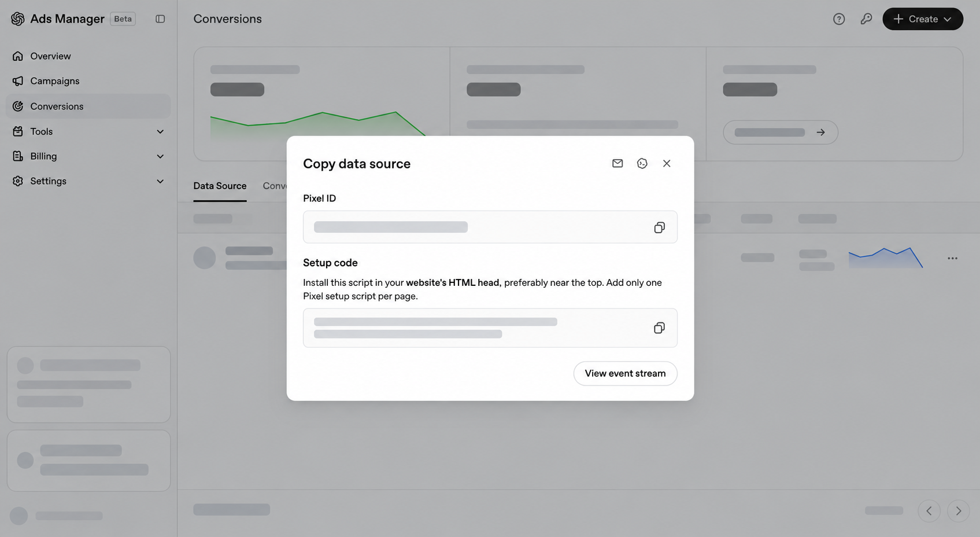Viewport: 980px width, 537px height.
Task: Click the Pixel ID field
Action: (x=490, y=227)
